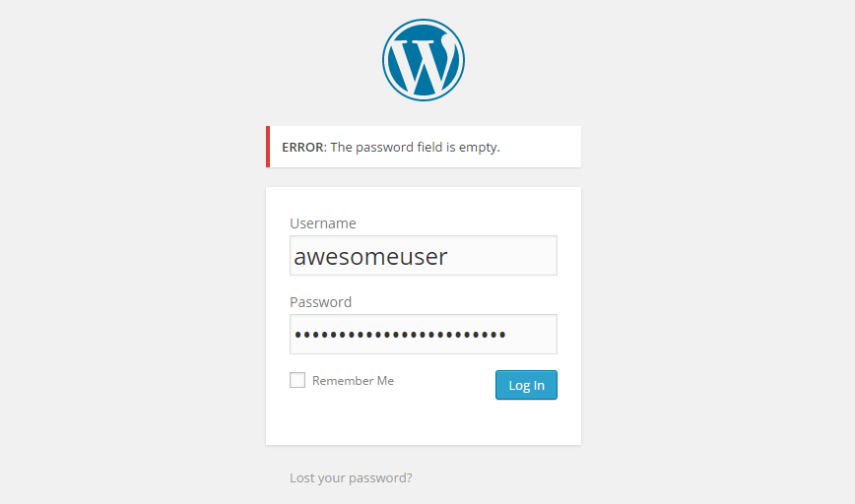This screenshot has height=504, width=855.
Task: Focus the Username input field
Action: coord(424,256)
